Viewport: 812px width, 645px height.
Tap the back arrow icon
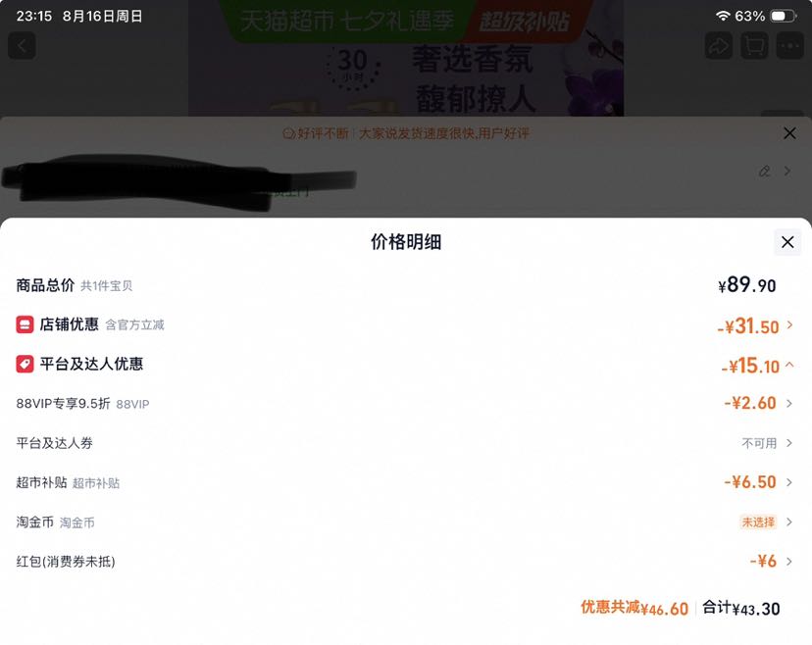(x=22, y=46)
